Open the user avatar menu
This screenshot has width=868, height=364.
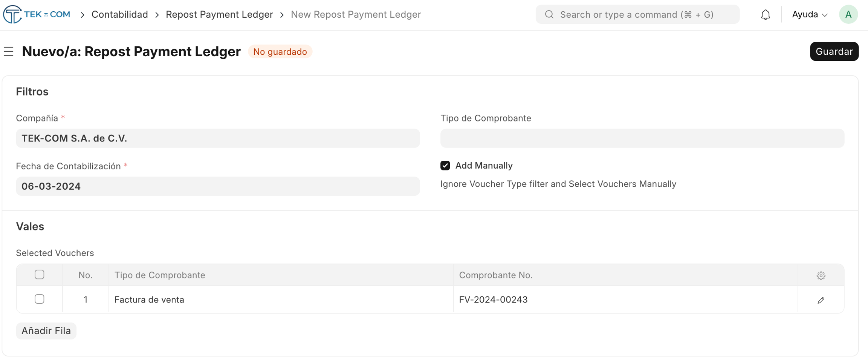click(x=848, y=15)
